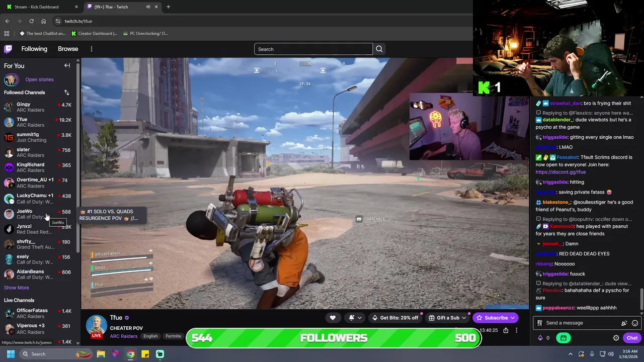The height and width of the screenshot is (362, 644).
Task: Mute the Twitch tab audio icon
Action: [148, 7]
